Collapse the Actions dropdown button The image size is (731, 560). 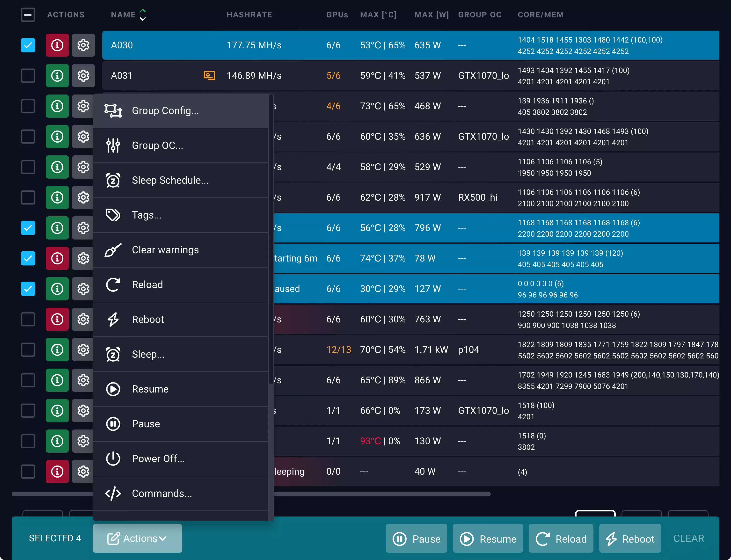point(137,538)
